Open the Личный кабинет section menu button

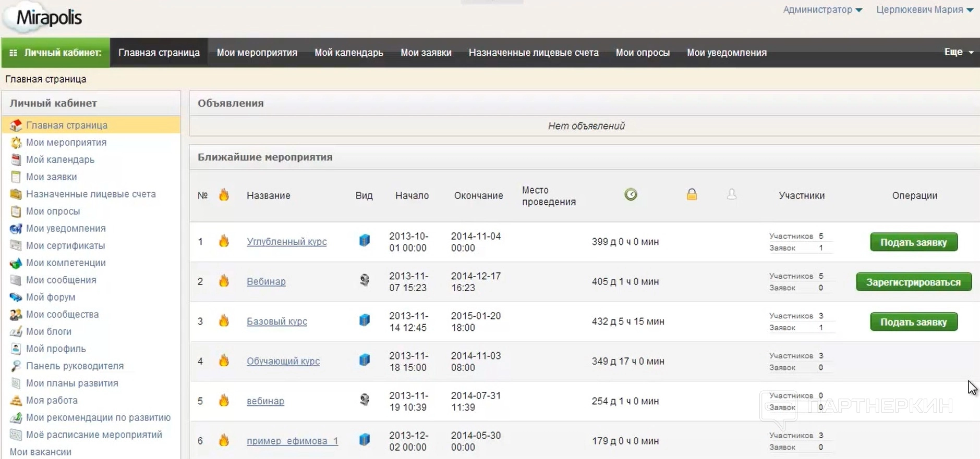click(x=56, y=53)
